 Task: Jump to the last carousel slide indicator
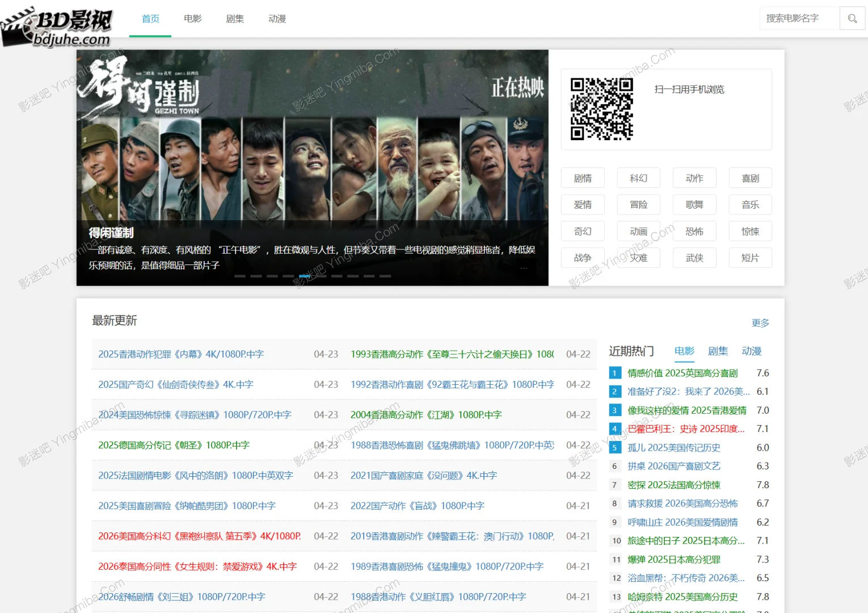pyautogui.click(x=386, y=276)
